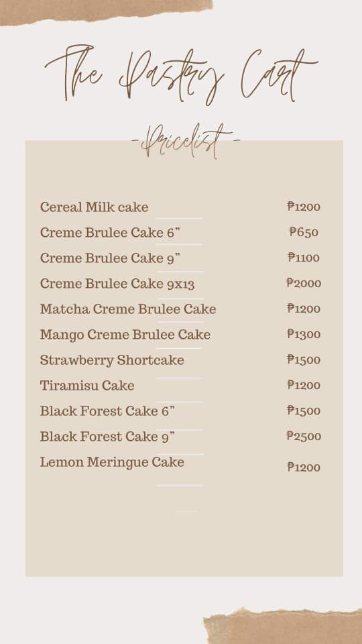Click Strawberry Shortcake's ₱1500 price
The width and height of the screenshot is (362, 644).
[x=304, y=360]
